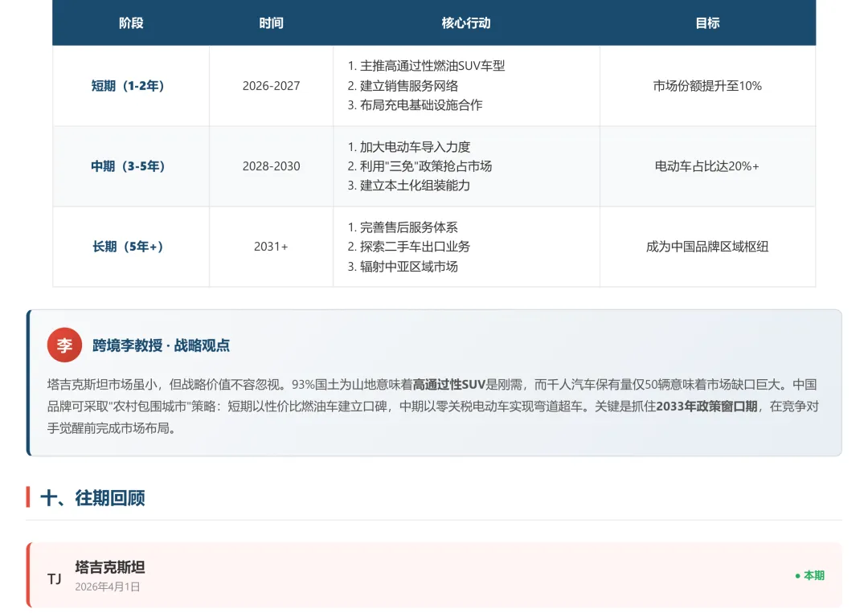Select the 目标 table column header
The image size is (868, 613).
pyautogui.click(x=707, y=22)
